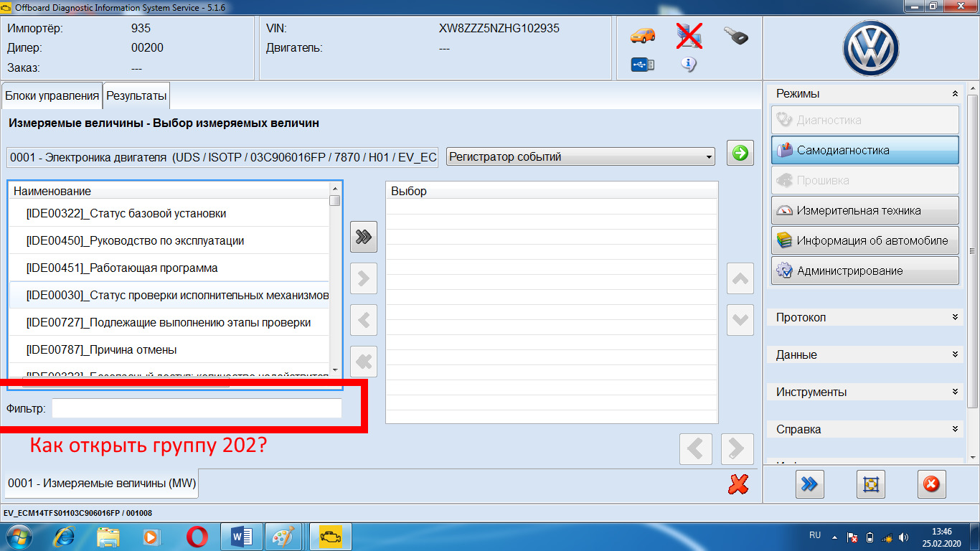The width and height of the screenshot is (980, 551).
Task: Remove selected item with left arrow
Action: pos(364,320)
